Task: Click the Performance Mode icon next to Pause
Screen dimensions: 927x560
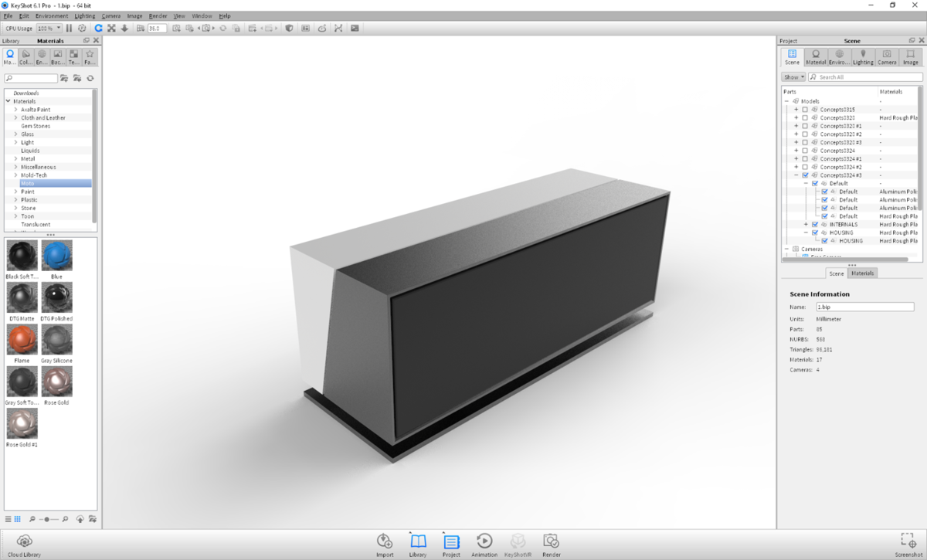Action: [82, 28]
